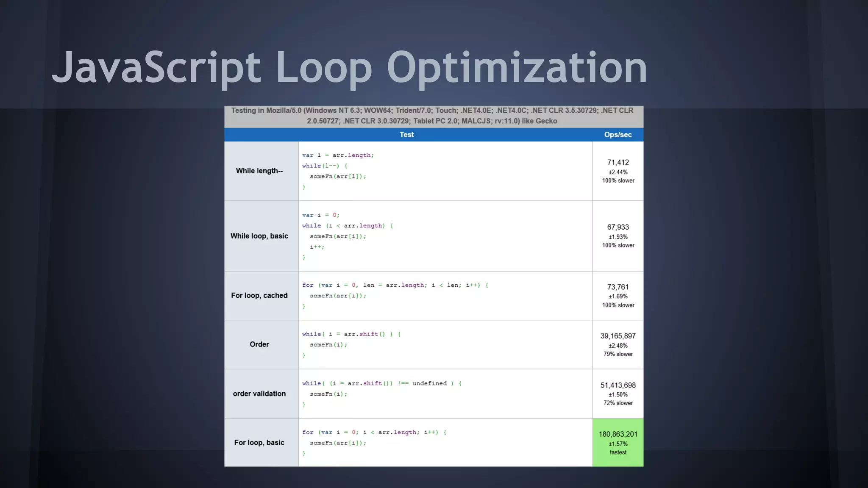Click the 'i++;' code line
Viewport: 868px width, 488px height.
pyautogui.click(x=317, y=247)
